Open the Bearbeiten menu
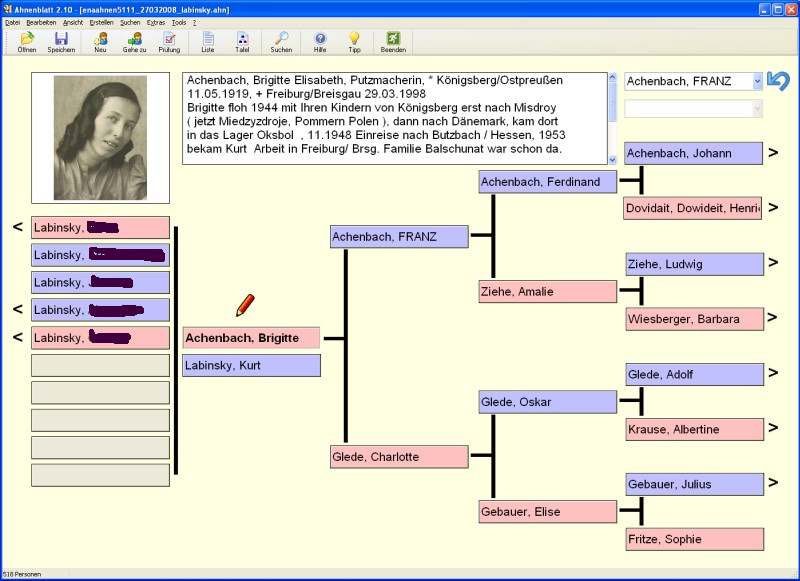800x581 pixels. [41, 21]
